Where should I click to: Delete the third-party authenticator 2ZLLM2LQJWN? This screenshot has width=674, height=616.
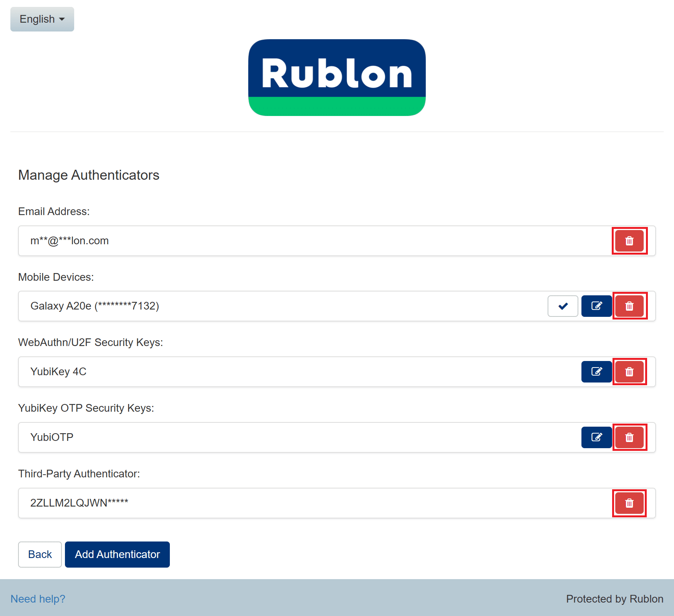pyautogui.click(x=629, y=503)
